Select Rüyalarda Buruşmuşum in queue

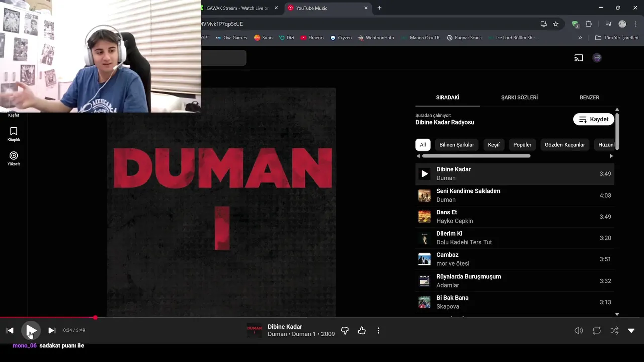515,281
